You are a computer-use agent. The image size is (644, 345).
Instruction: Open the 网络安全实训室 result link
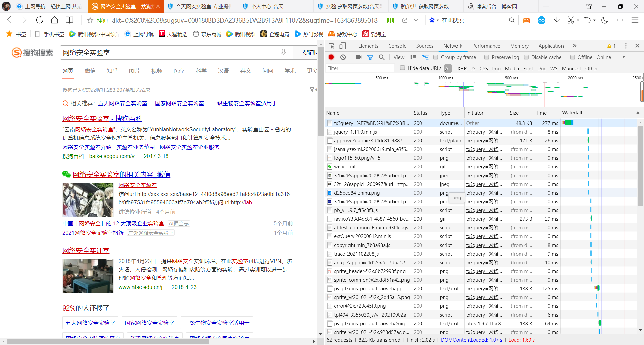[x=86, y=251]
